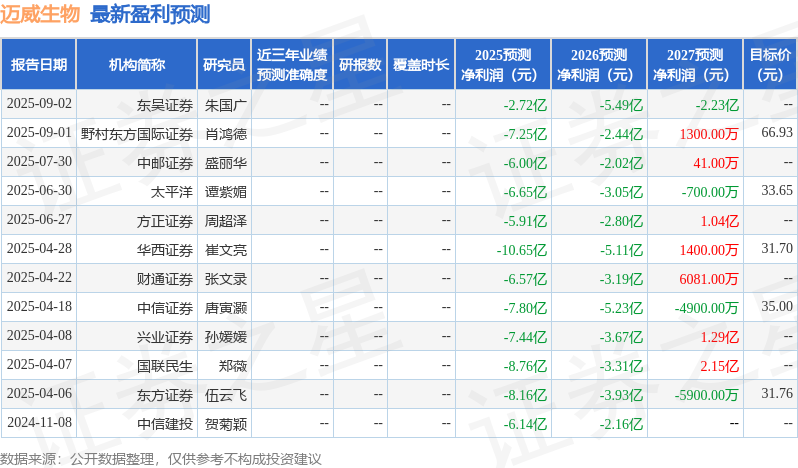Click the target price 35.00
The image size is (798, 468).
777,307
